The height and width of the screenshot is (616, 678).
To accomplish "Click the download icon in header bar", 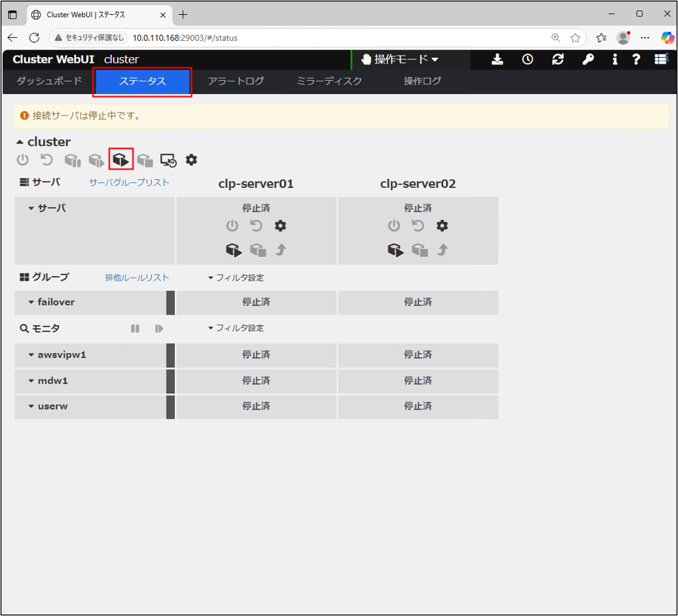I will [x=497, y=60].
